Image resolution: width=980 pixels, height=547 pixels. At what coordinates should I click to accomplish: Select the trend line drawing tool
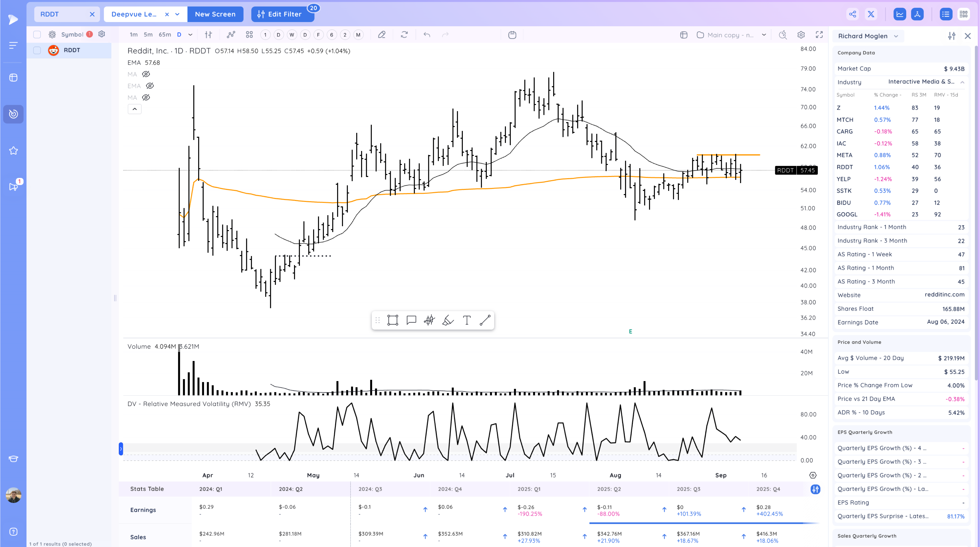coord(485,320)
